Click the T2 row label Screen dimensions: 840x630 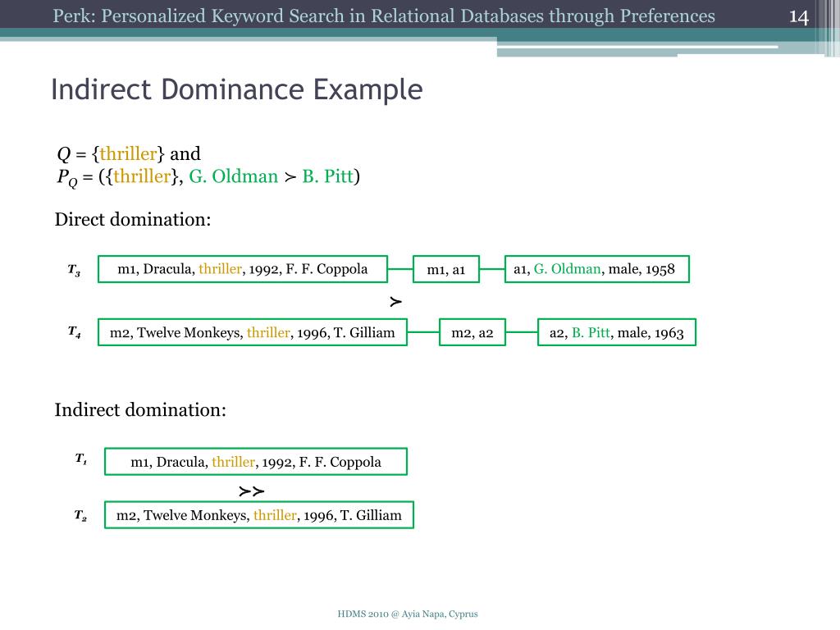coord(80,516)
